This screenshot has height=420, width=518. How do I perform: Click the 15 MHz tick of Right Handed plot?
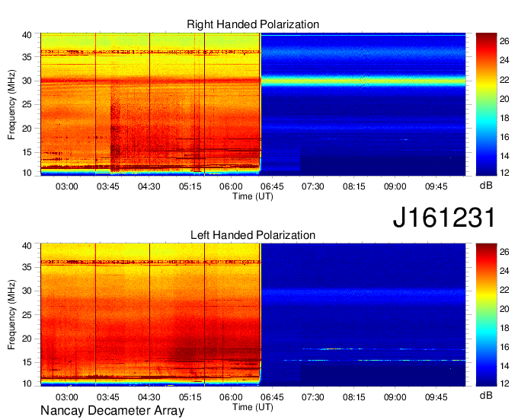coord(27,152)
